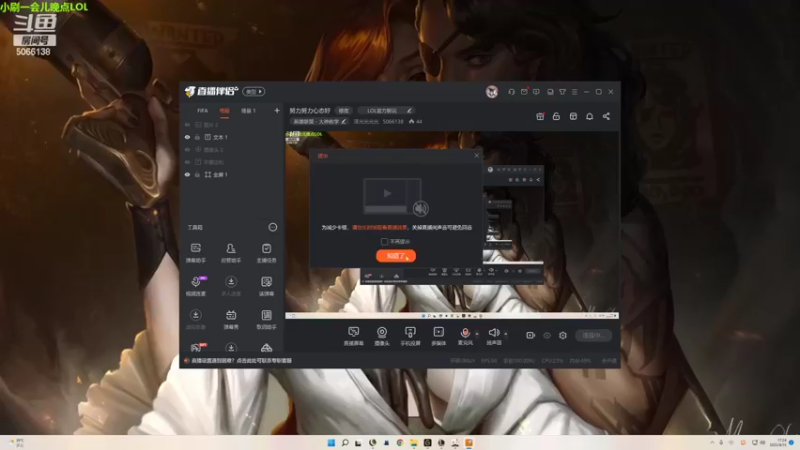
Task: Click the save disk icon in title bar
Action: (x=550, y=92)
